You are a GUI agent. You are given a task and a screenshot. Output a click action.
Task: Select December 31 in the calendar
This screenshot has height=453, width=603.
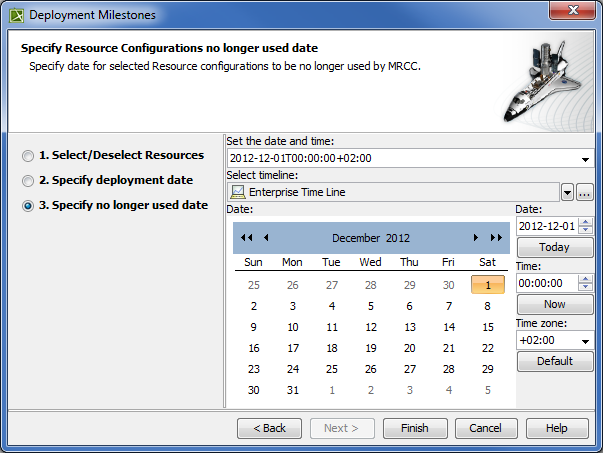293,390
